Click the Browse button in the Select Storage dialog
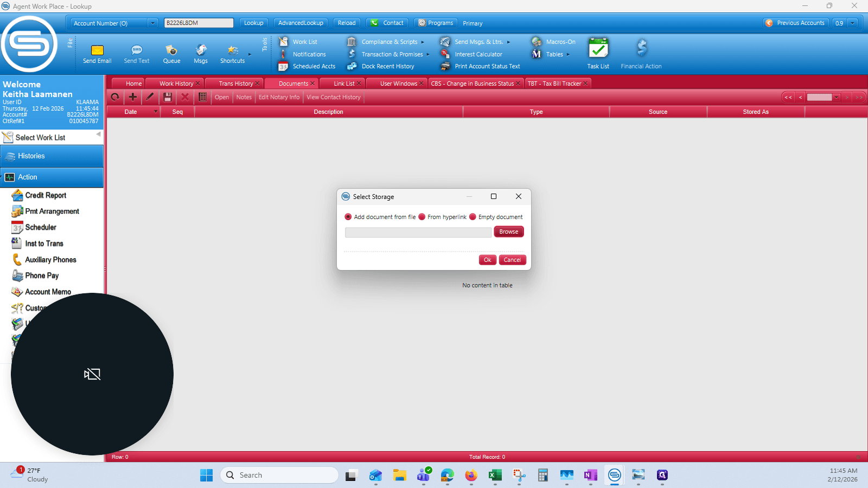The width and height of the screenshot is (868, 488). tap(509, 232)
